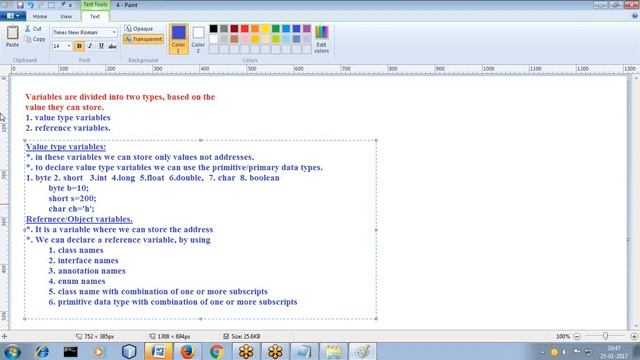Screen dimensions: 640x360
Task: Pick the red color swatch
Action: point(244,29)
